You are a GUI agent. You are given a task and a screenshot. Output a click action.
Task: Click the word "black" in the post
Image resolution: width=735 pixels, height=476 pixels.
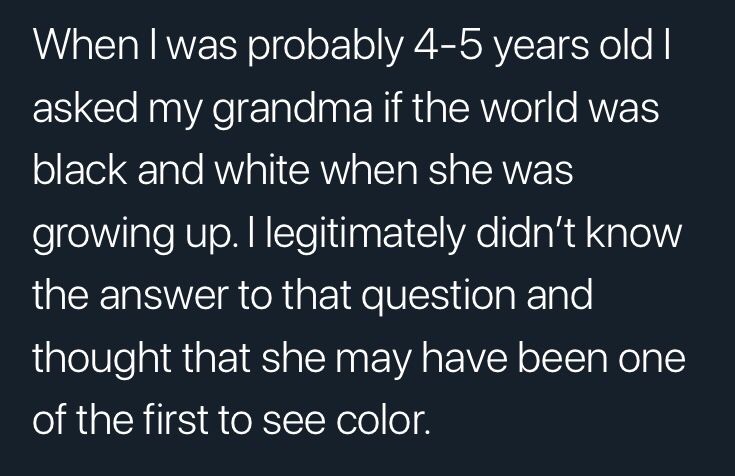pos(80,170)
